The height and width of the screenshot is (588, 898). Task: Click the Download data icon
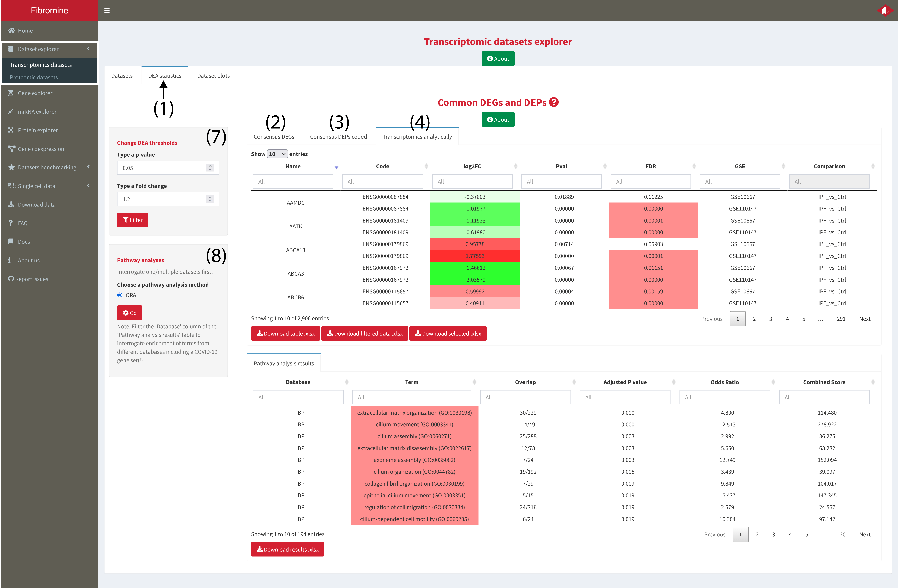(11, 204)
